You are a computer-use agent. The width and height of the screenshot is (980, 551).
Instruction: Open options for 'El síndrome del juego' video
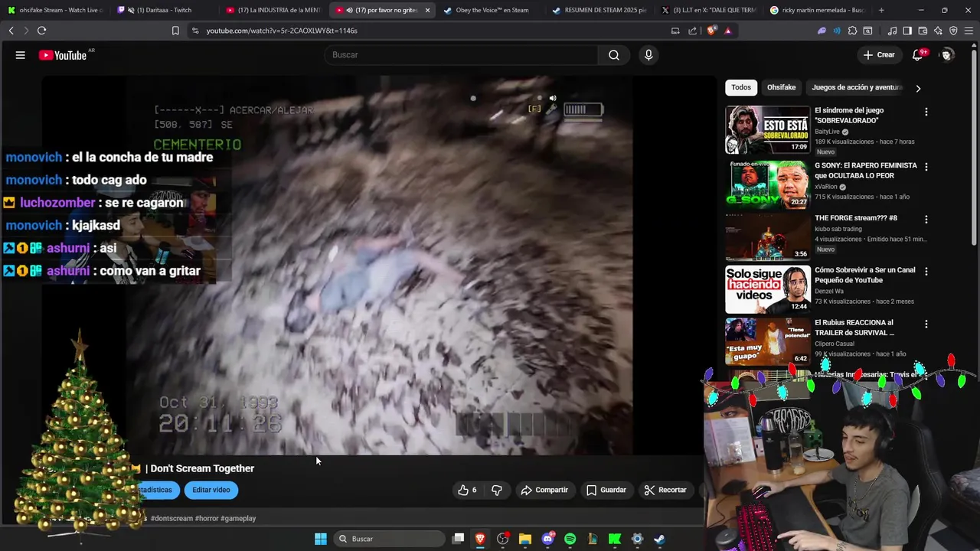tap(926, 112)
